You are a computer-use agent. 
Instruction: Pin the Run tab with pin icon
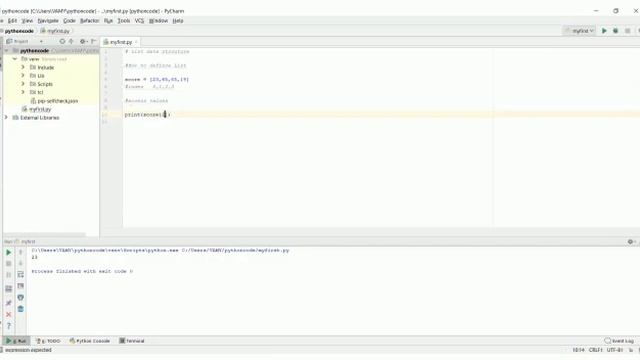pos(9,303)
